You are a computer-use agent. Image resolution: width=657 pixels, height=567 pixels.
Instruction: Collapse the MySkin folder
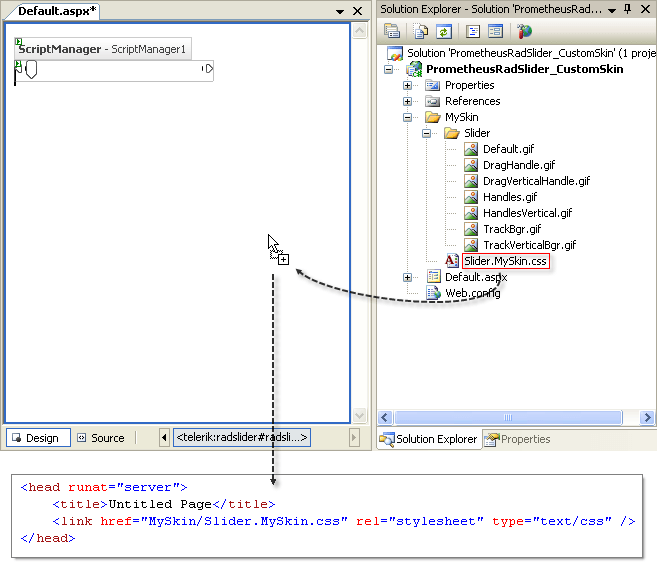(x=407, y=118)
